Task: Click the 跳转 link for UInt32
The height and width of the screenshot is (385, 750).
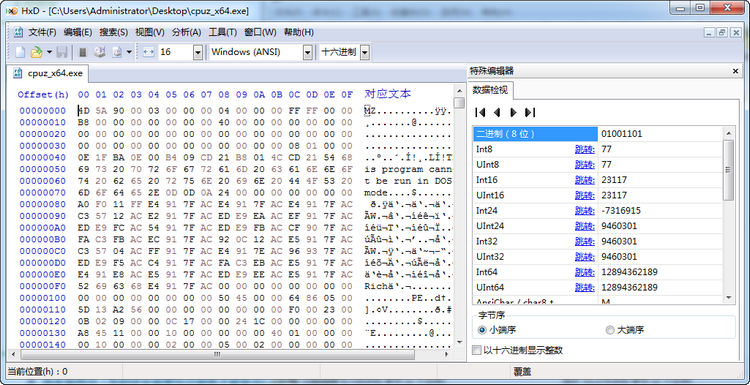Action: click(x=585, y=256)
